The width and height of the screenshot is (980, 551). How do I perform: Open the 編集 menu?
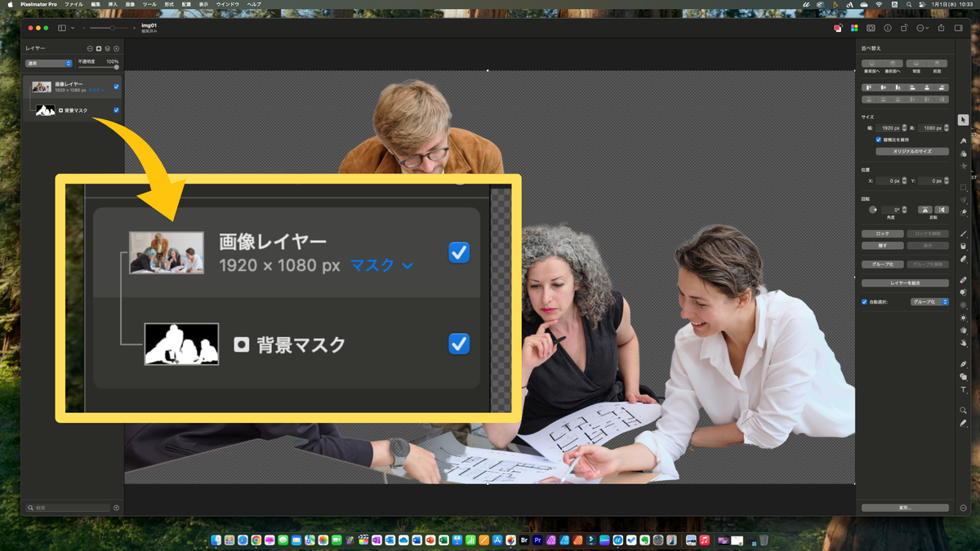point(96,4)
